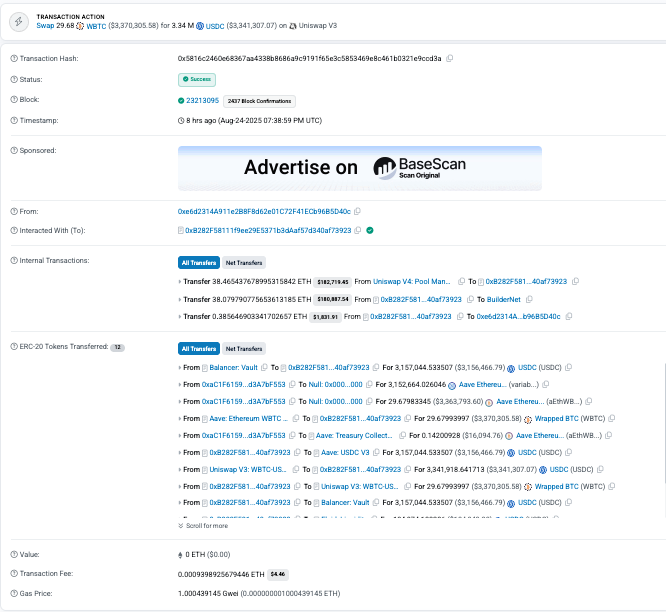Screen dimensions: 666x612
Task: Copy the Aave: Treasury Collect... address
Action: click(x=402, y=435)
